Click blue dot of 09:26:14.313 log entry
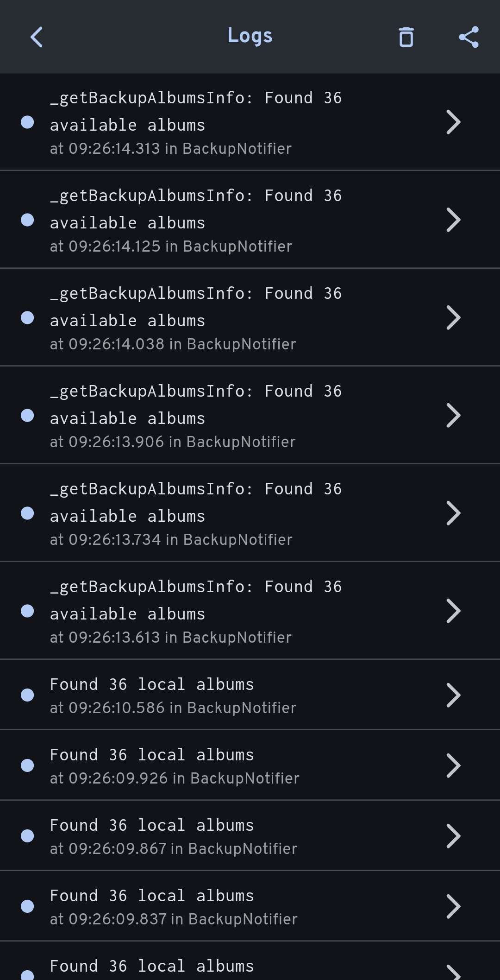The height and width of the screenshot is (980, 500). tap(27, 122)
